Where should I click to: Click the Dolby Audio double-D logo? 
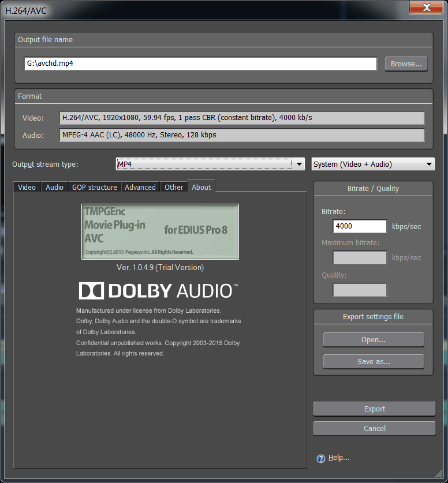click(91, 290)
